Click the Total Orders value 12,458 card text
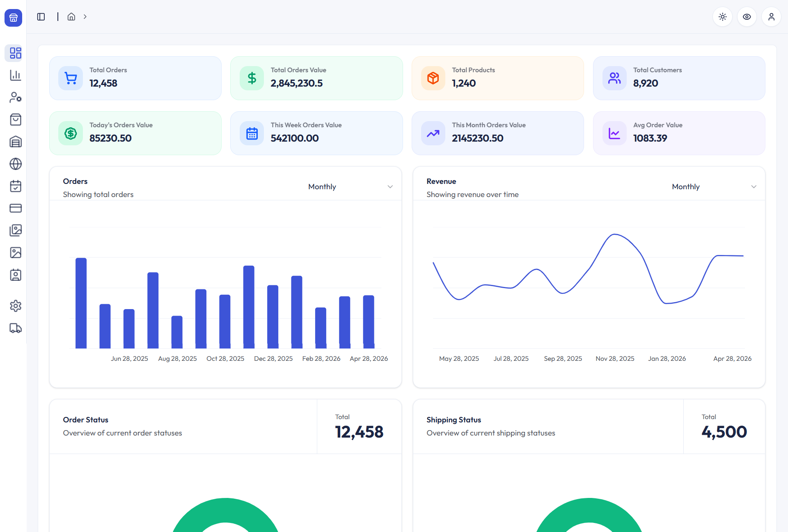 tap(103, 83)
